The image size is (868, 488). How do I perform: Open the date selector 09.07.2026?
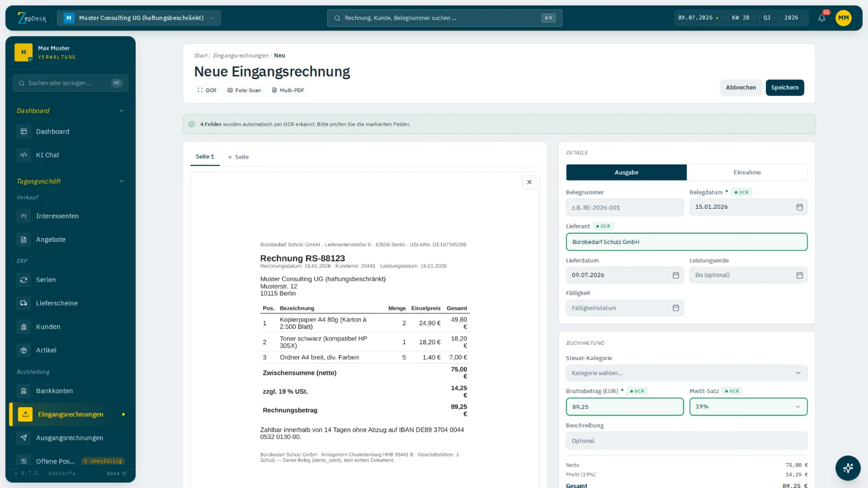click(x=700, y=18)
